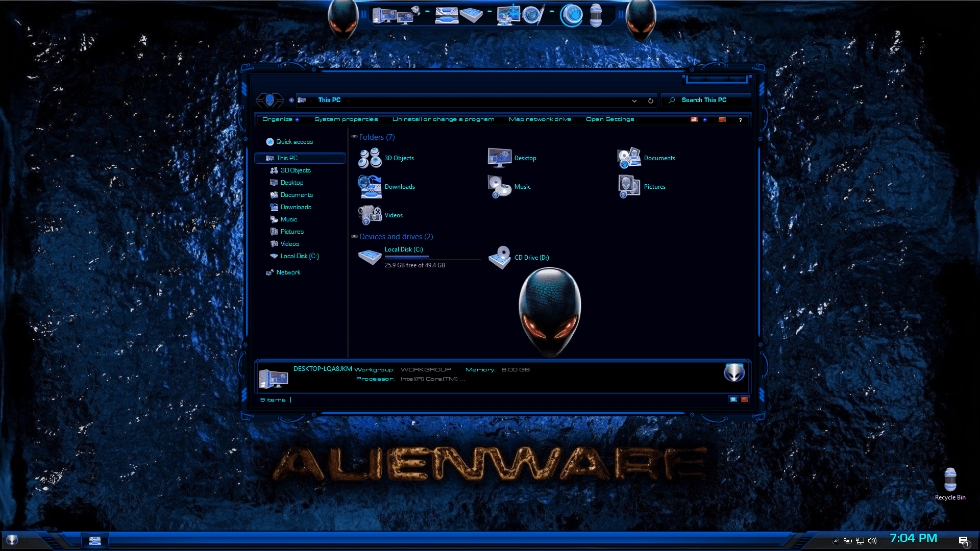980x551 pixels.
Task: Open the Documents folder in the Folders group
Action: [x=629, y=158]
